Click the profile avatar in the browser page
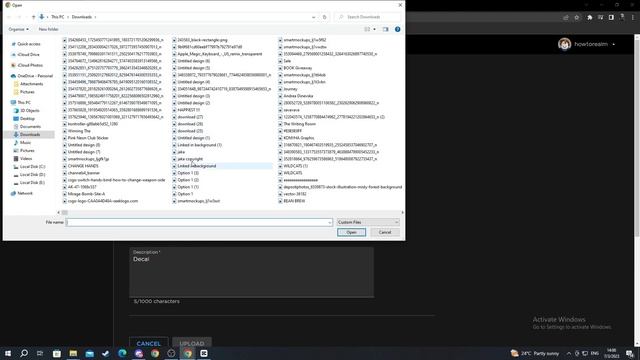640x360 pixels. [564, 44]
